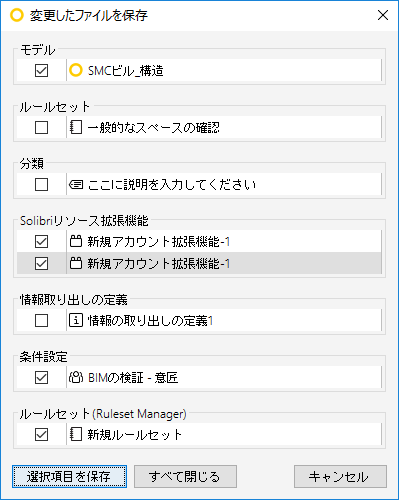Click the yellow model icon beside SMCビル_構造
Image resolution: width=399 pixels, height=500 pixels.
pos(76,70)
